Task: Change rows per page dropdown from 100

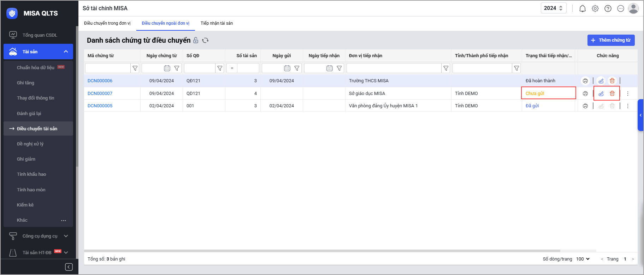Action: pos(583,259)
